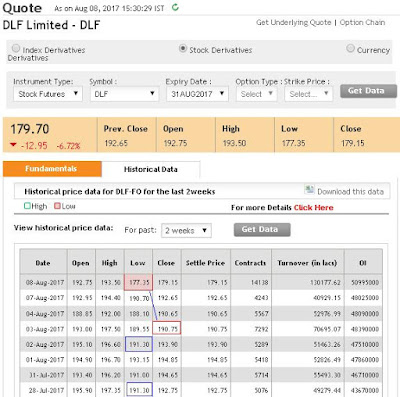Refresh the quote using green reload icon
The height and width of the screenshot is (397, 400).
click(175, 7)
